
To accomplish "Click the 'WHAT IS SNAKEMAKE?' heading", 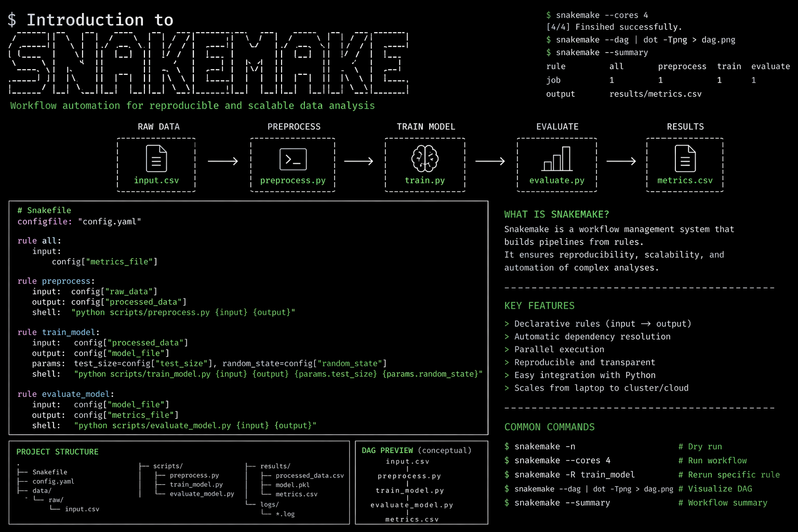I will 556,215.
